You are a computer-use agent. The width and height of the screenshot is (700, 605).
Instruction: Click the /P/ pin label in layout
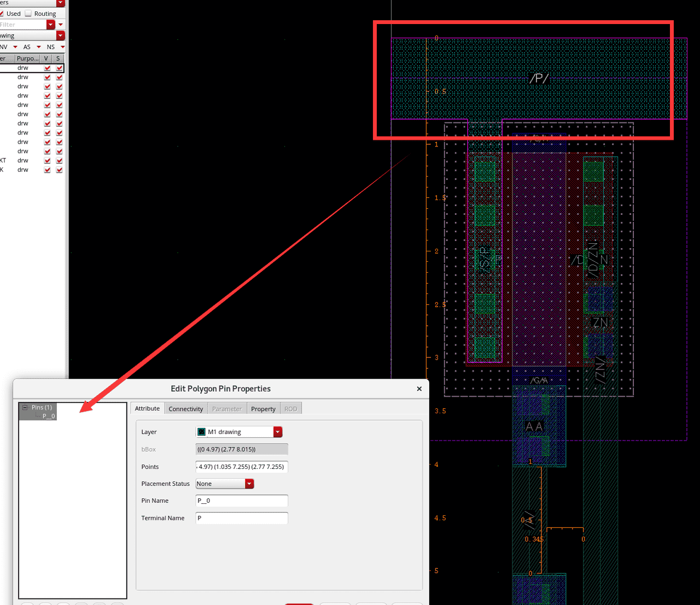click(x=539, y=79)
